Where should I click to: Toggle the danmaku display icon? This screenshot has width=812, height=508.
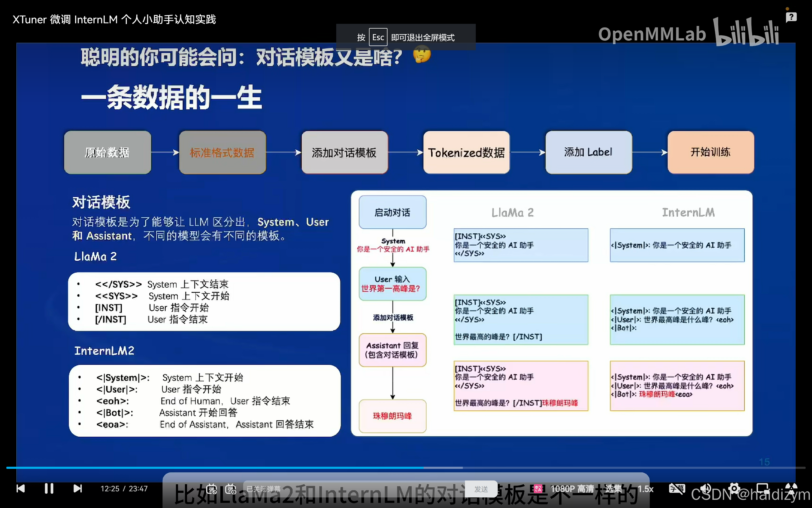pyautogui.click(x=211, y=489)
